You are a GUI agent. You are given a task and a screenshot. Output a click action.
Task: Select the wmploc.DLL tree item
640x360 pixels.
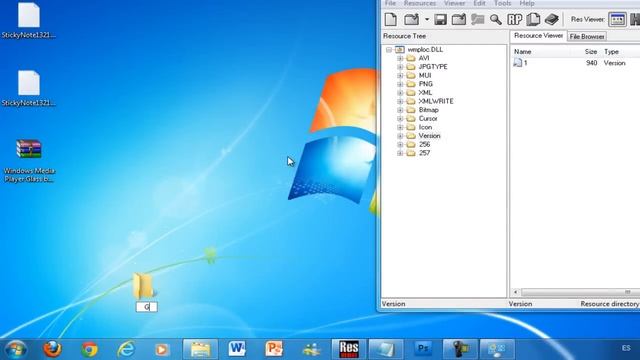425,49
